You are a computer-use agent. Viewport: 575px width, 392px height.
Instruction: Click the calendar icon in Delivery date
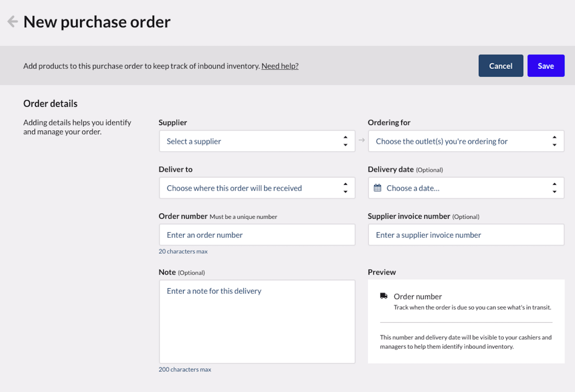pos(378,188)
